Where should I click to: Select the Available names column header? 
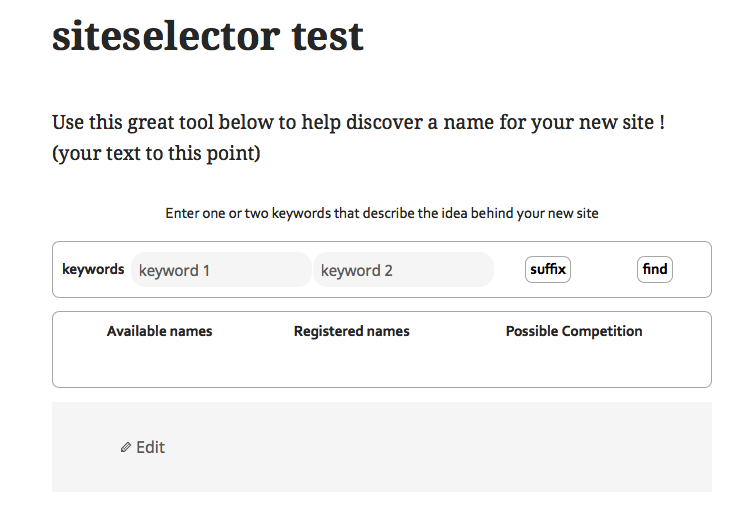tap(159, 331)
